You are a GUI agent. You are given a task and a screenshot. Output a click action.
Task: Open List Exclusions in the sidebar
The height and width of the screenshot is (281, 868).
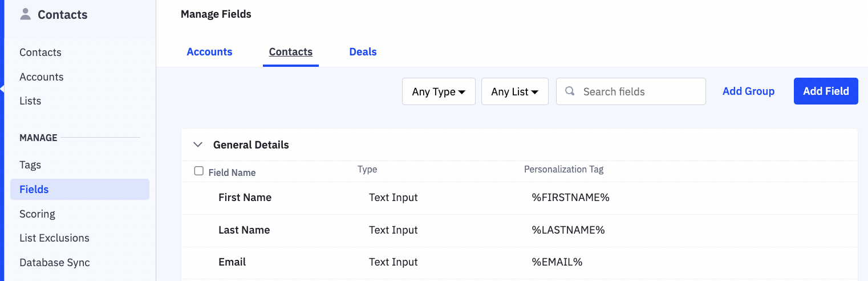coord(54,238)
